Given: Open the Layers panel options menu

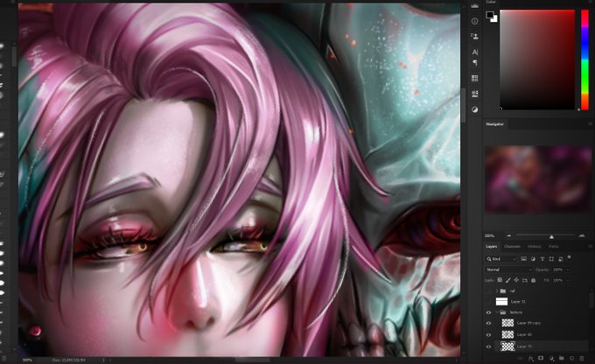Looking at the screenshot, I should click(590, 247).
